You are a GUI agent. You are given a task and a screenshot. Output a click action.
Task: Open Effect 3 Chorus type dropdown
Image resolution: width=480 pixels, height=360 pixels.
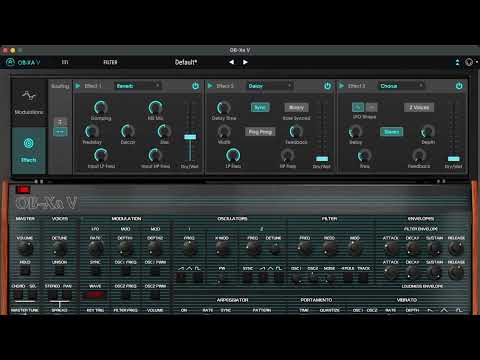(402, 86)
